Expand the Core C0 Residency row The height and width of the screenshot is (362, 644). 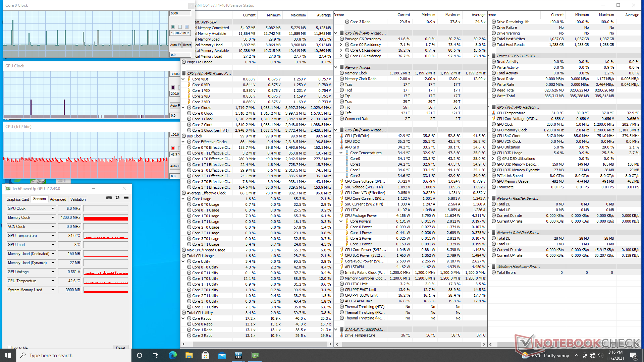tap(341, 45)
